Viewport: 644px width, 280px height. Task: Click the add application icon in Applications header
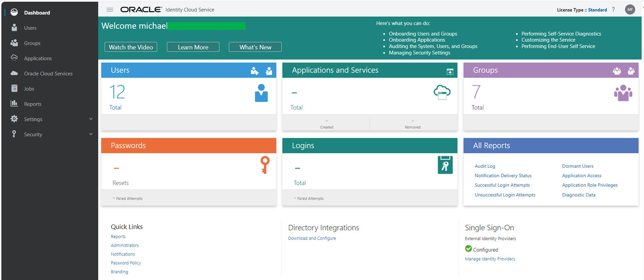point(450,71)
